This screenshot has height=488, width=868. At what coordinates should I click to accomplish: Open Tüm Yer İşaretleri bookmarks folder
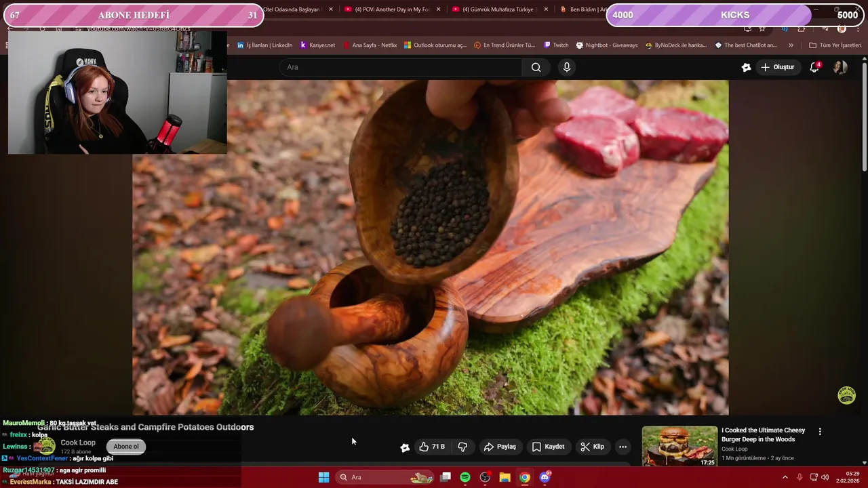tap(835, 45)
